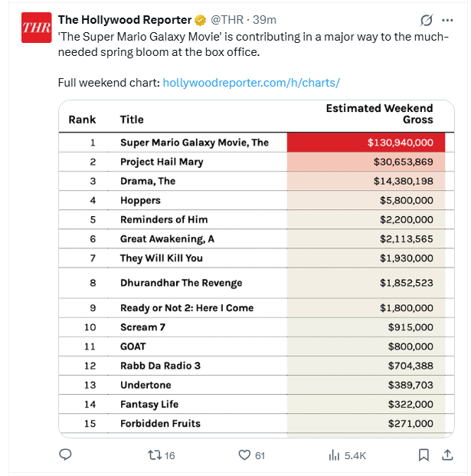Click 'Super Mario Galaxy Movie, The' title
The image size is (471, 476).
click(x=195, y=143)
